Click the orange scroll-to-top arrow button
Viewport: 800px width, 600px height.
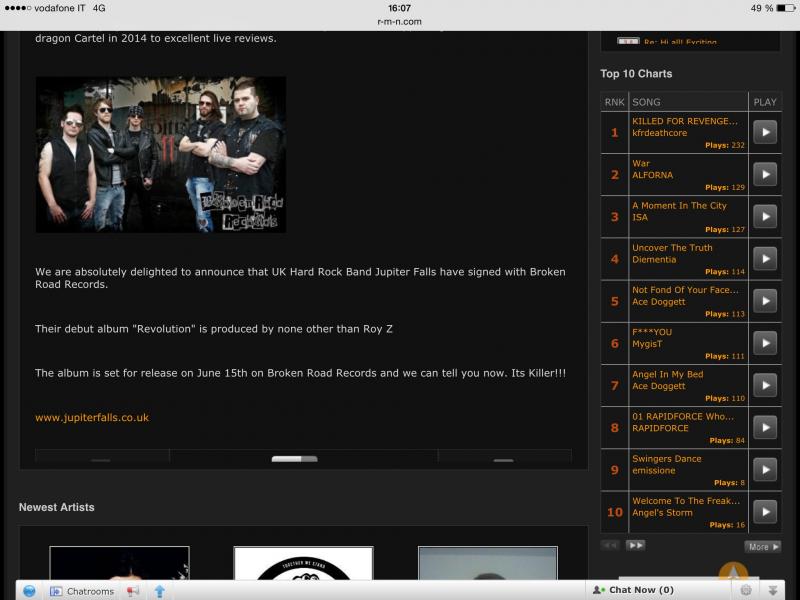pos(733,572)
